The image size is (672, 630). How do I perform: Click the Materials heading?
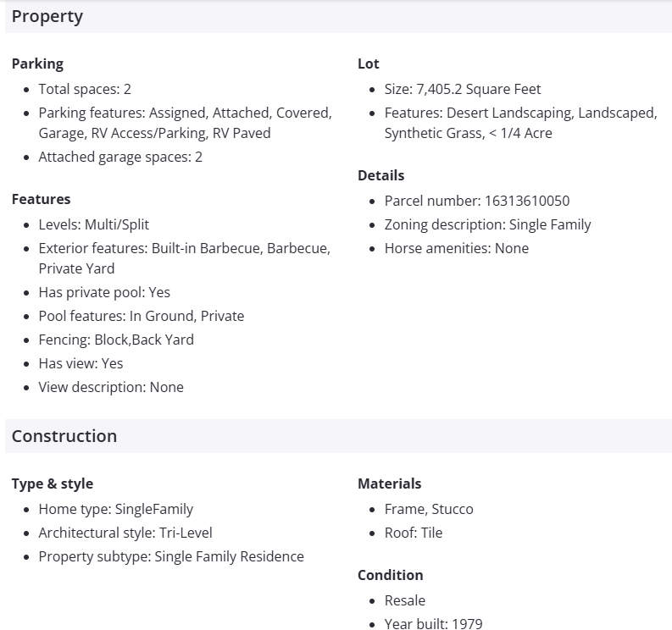[x=389, y=484]
